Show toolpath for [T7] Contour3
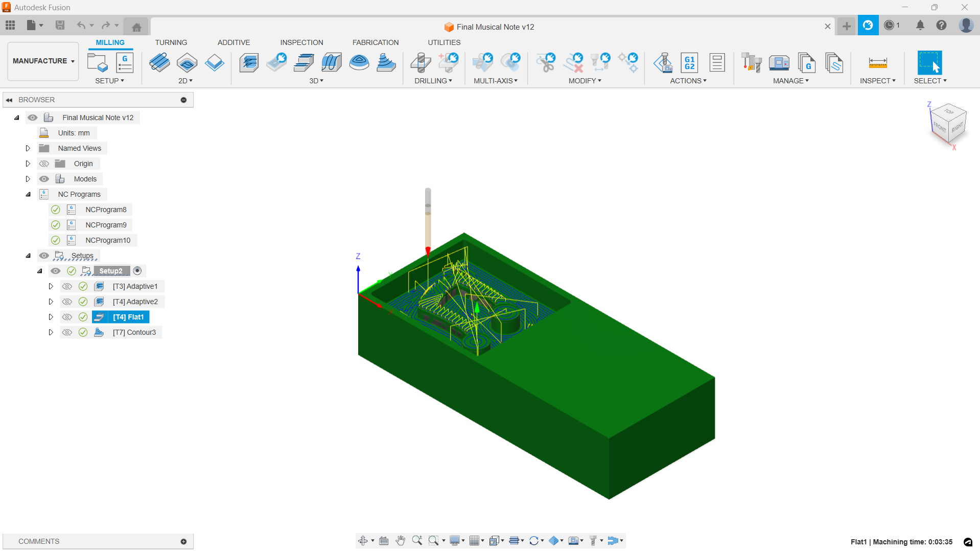The image size is (980, 551). 67,332
